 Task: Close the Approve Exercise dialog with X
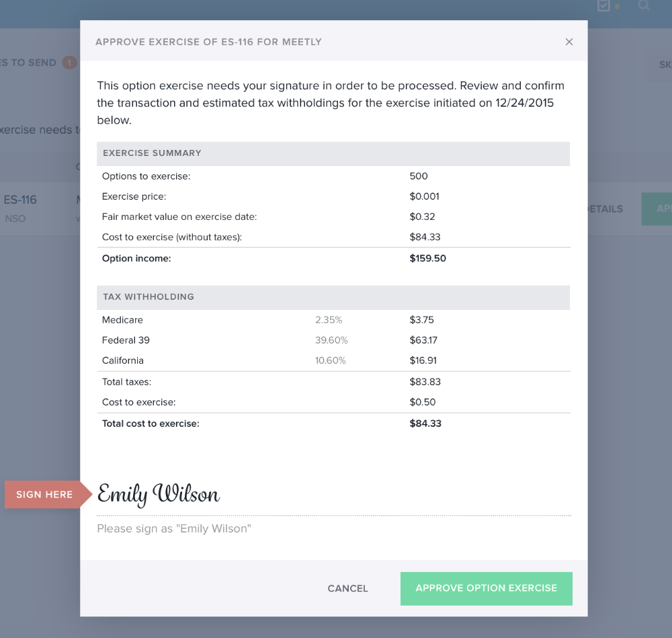pos(569,42)
